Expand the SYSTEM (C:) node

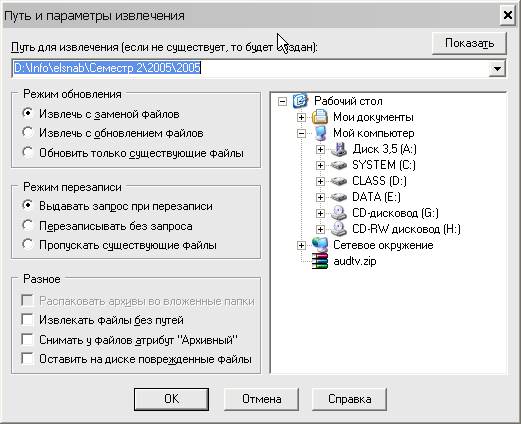click(320, 165)
